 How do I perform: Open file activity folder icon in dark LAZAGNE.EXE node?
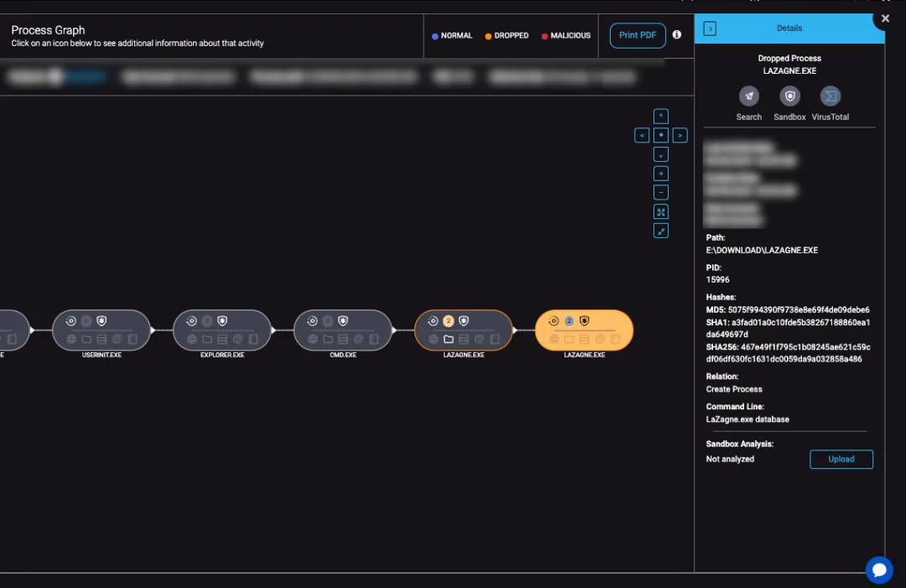(x=448, y=340)
